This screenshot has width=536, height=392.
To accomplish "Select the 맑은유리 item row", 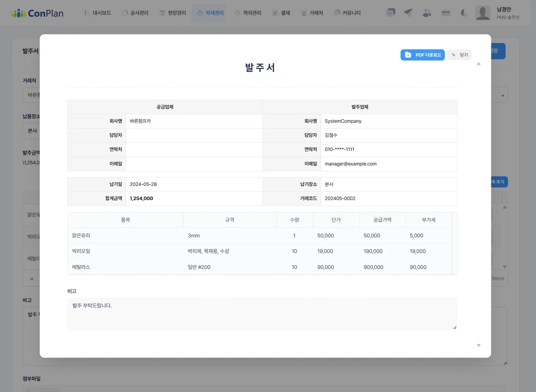I will pyautogui.click(x=259, y=235).
